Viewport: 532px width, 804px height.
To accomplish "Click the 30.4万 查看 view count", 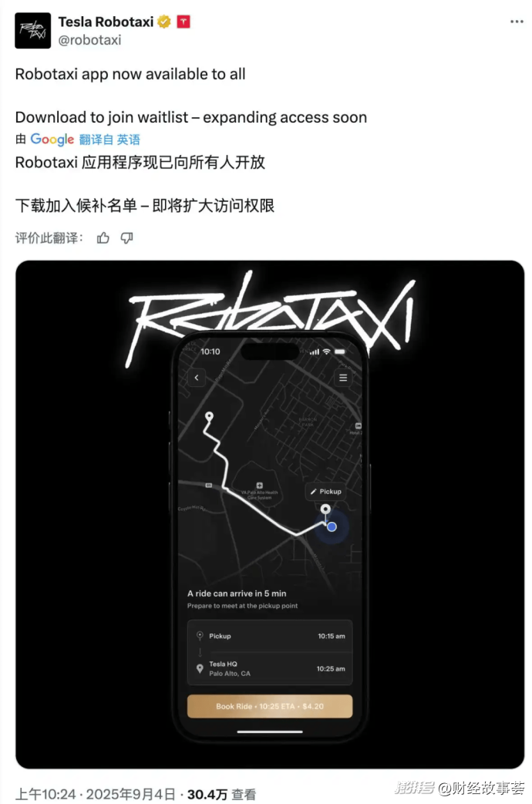I will pos(221,794).
